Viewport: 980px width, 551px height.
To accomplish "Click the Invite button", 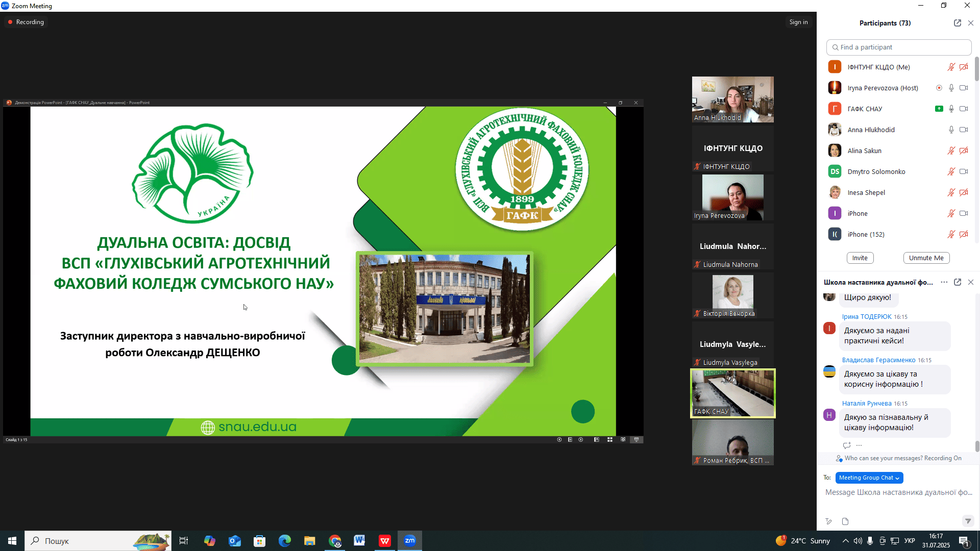I will pos(860,258).
